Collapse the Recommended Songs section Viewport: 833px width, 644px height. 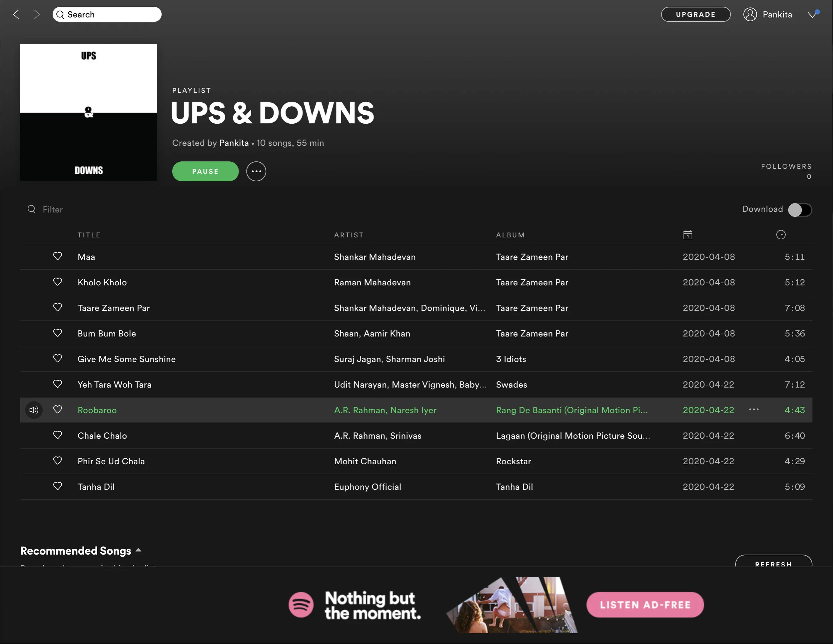(139, 550)
